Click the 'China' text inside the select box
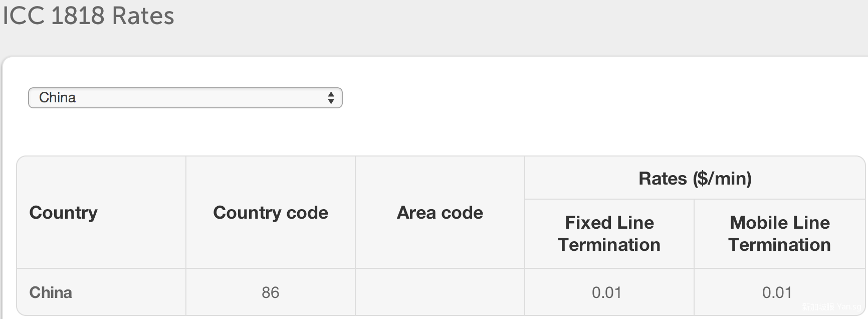This screenshot has height=319, width=868. [x=58, y=98]
